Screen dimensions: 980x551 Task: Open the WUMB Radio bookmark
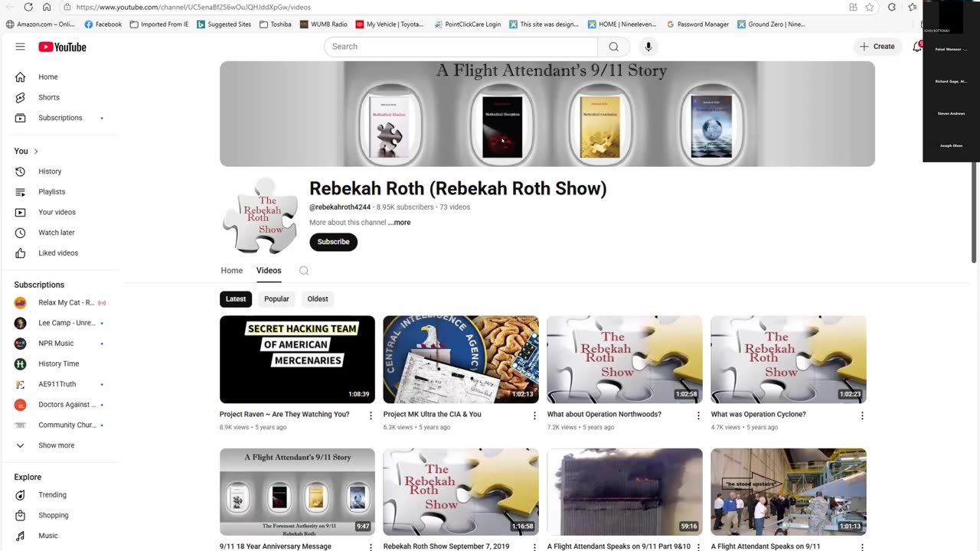click(323, 24)
